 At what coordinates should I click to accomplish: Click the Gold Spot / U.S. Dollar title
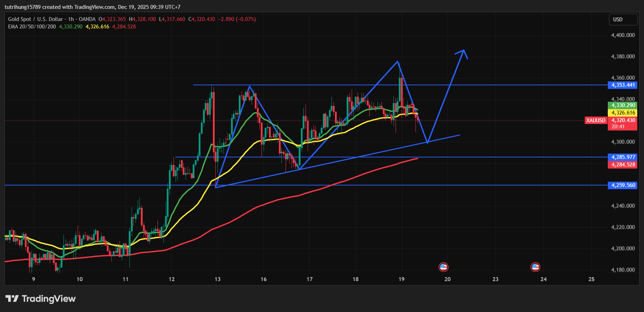pyautogui.click(x=35, y=19)
